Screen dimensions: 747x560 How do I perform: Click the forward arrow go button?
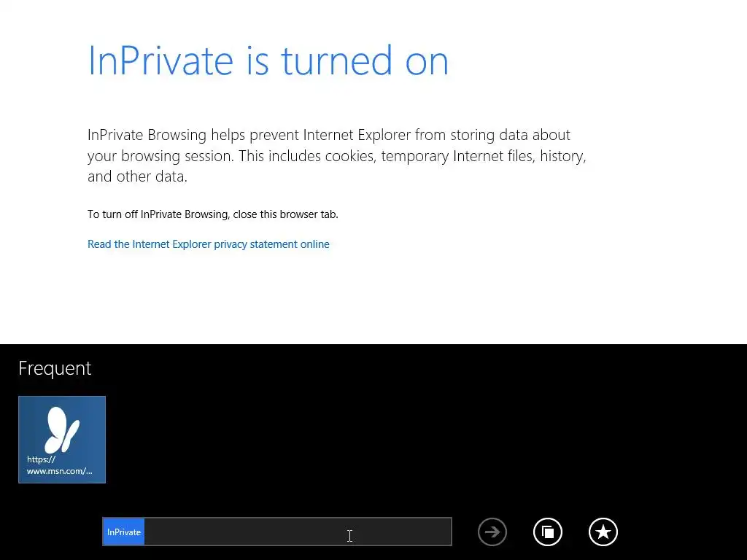point(492,532)
